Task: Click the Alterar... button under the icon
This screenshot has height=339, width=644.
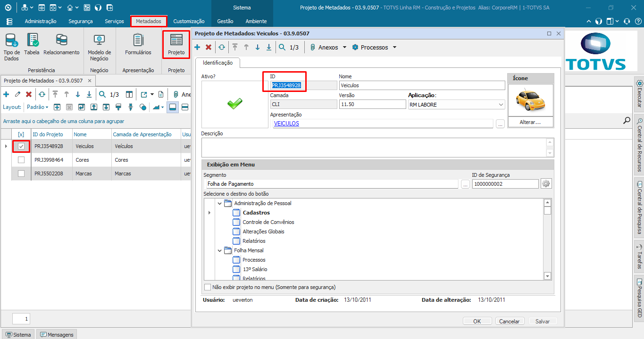Action: click(x=530, y=122)
